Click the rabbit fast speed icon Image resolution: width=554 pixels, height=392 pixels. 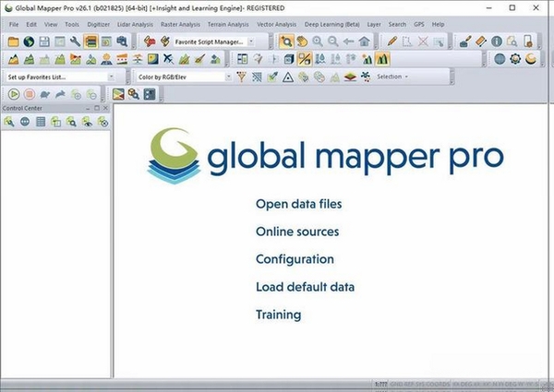(x=60, y=94)
